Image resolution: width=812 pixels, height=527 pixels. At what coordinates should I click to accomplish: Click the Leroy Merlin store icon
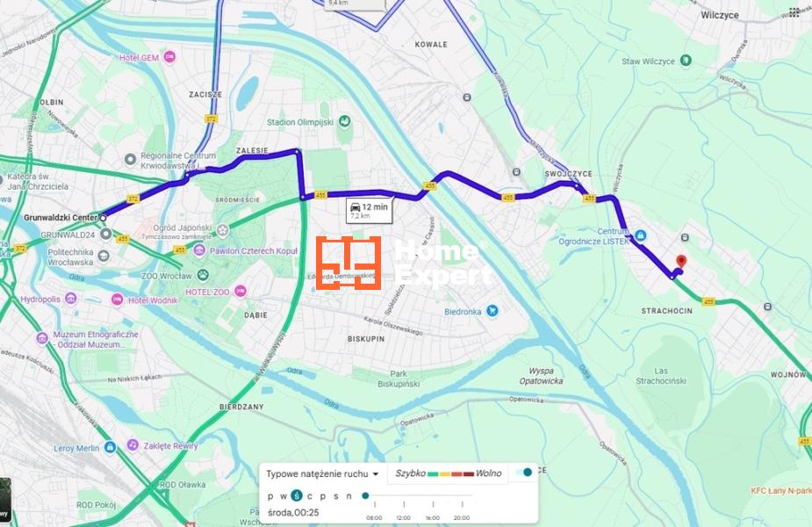110,447
